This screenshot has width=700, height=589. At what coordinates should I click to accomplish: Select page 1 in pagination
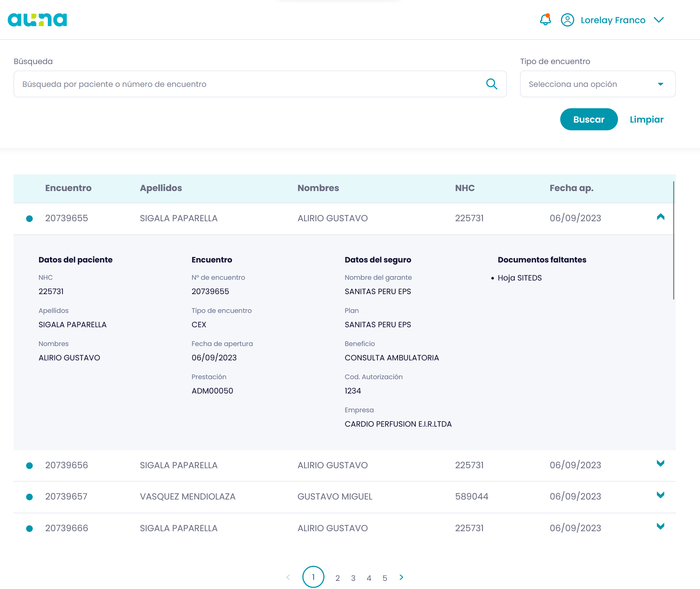[x=313, y=577]
